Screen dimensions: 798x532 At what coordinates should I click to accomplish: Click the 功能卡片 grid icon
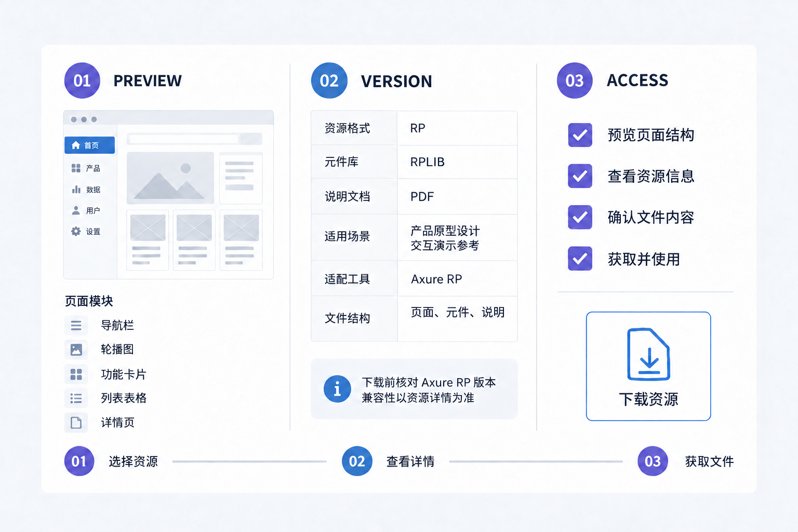[x=76, y=374]
